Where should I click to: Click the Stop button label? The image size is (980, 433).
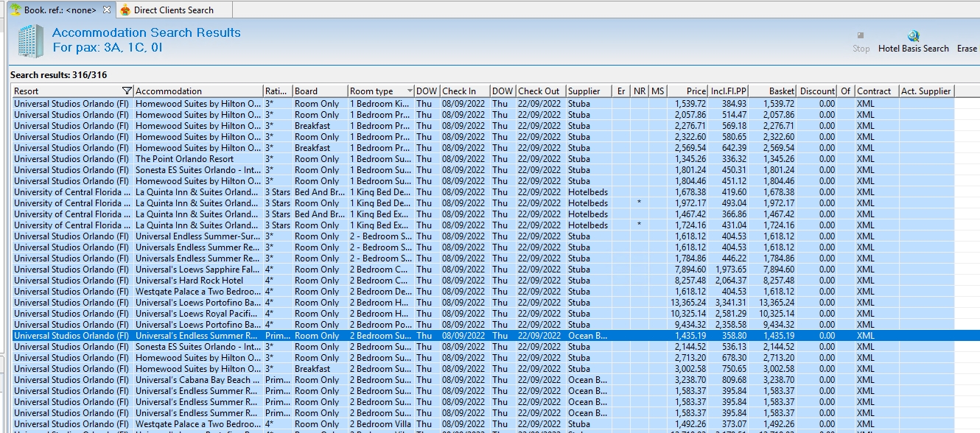pyautogui.click(x=861, y=49)
